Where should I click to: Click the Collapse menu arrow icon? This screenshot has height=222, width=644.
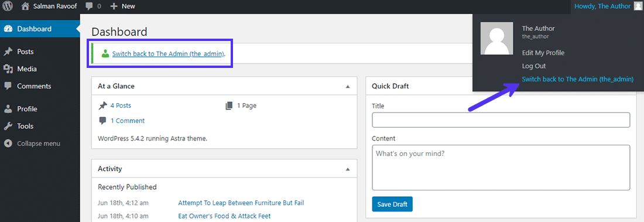pyautogui.click(x=8, y=144)
